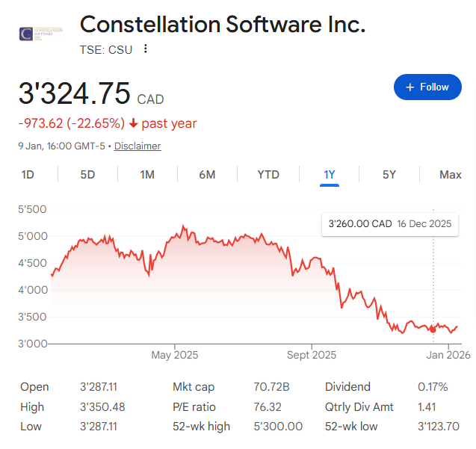Click the Constellation Software company logo
476x449 pixels.
[x=41, y=35]
